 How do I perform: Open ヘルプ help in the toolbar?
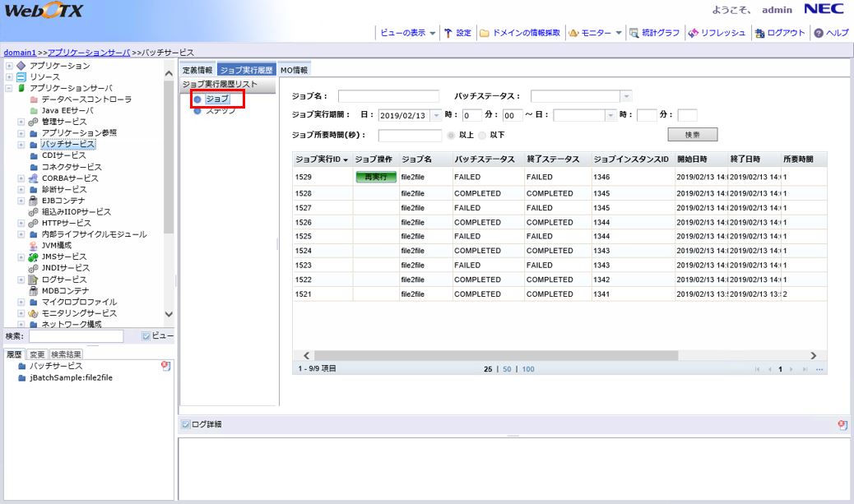point(819,33)
